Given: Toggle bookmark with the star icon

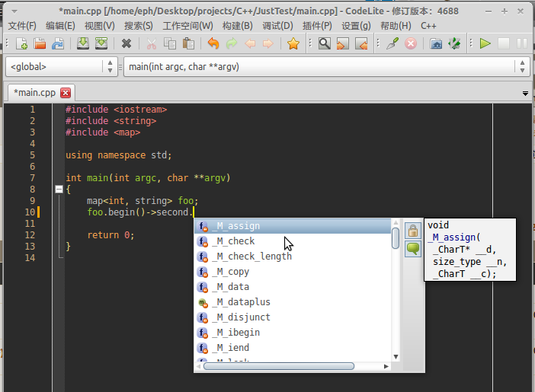Looking at the screenshot, I should (x=293, y=43).
